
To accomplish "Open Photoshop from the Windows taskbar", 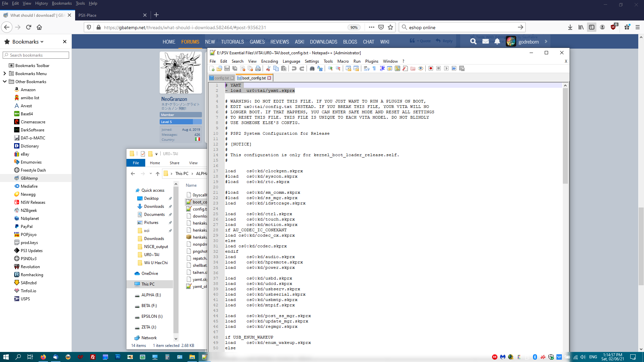I will 118,357.
